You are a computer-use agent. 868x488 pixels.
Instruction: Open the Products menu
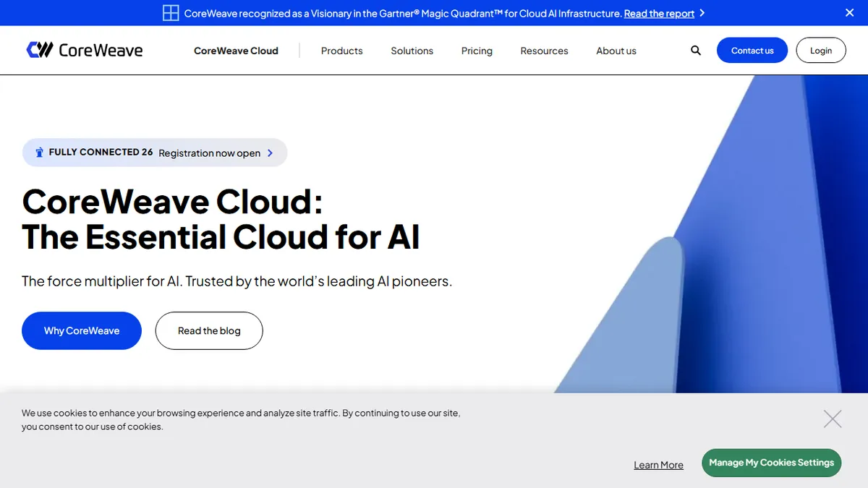tap(342, 51)
